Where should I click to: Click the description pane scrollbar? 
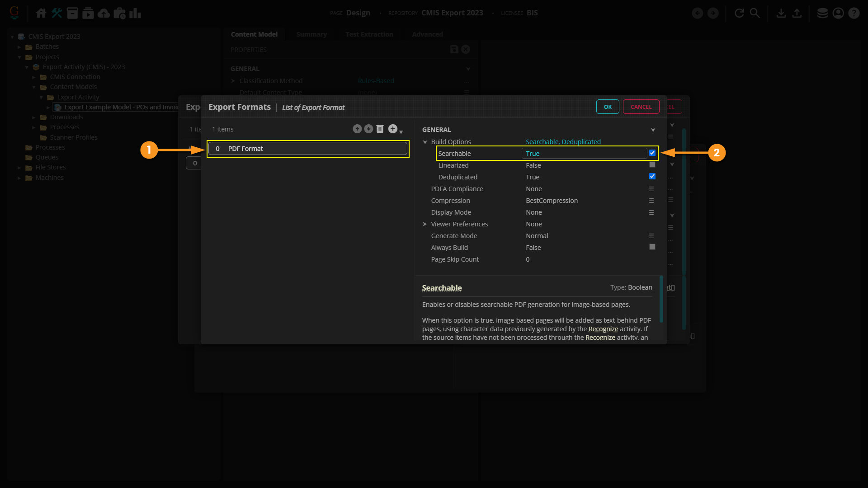tap(661, 299)
